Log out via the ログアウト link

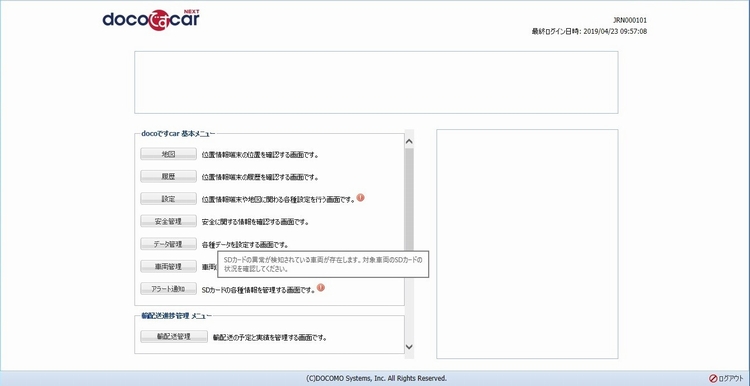[x=730, y=378]
